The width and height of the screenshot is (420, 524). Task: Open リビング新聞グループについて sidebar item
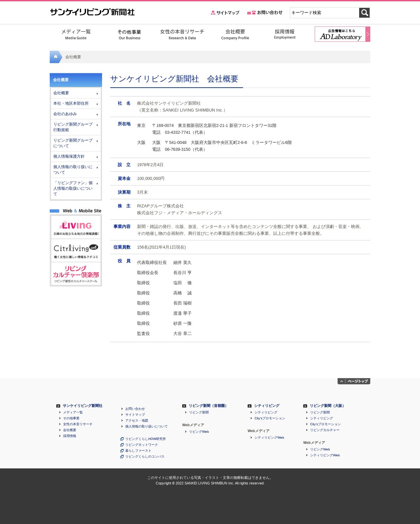(76, 143)
